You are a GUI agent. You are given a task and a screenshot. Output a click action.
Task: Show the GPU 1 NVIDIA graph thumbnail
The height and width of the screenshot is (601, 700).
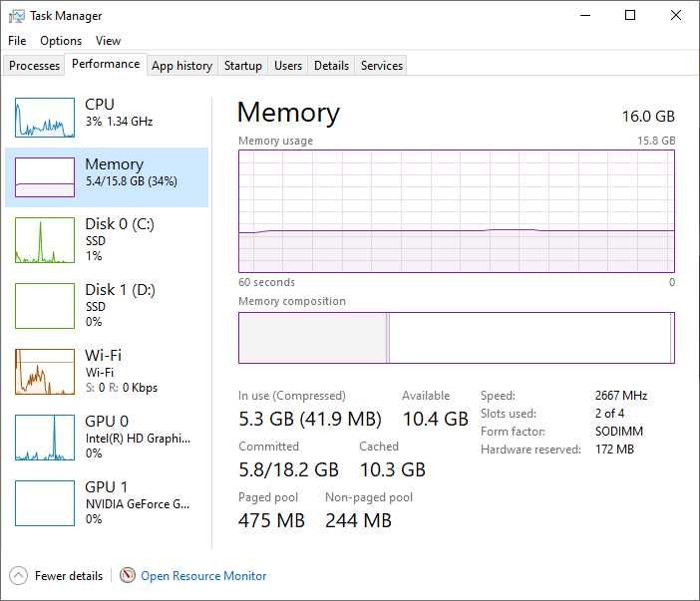[x=45, y=503]
